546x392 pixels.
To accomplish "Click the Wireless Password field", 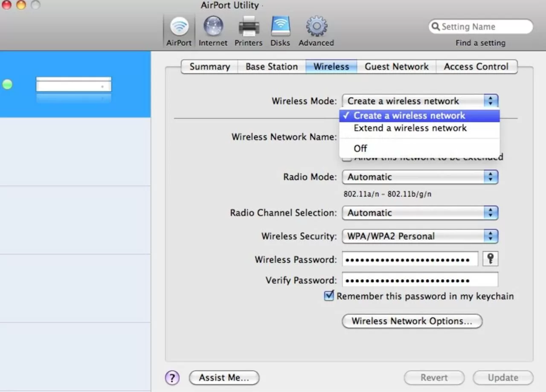I will tap(410, 259).
